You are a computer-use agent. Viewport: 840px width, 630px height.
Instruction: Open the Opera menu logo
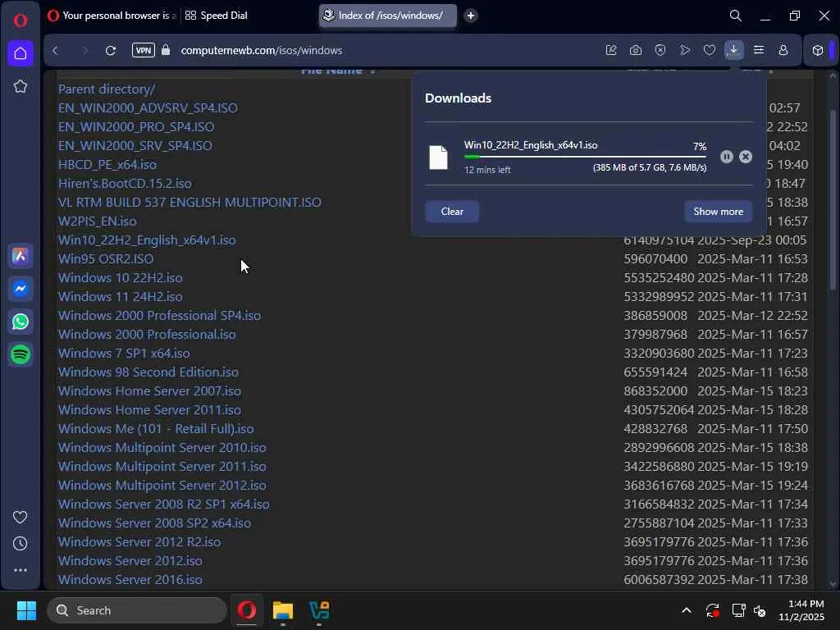pos(21,21)
